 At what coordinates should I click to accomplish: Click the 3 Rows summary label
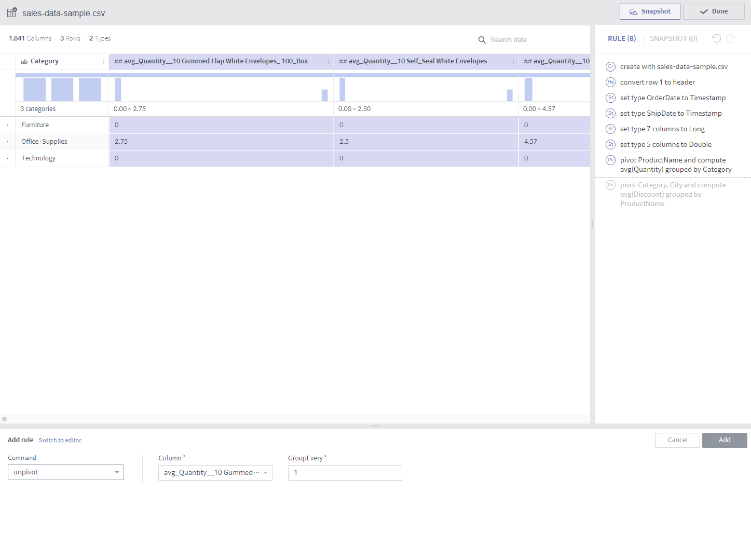(x=70, y=38)
